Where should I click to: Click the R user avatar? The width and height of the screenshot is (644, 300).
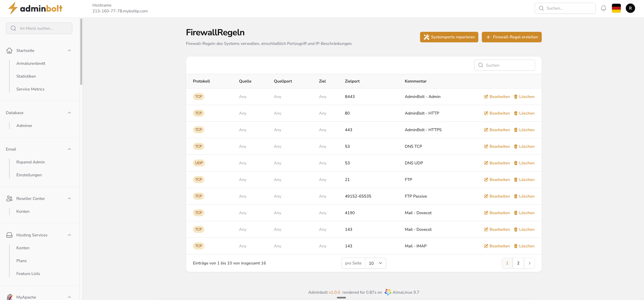pyautogui.click(x=630, y=8)
